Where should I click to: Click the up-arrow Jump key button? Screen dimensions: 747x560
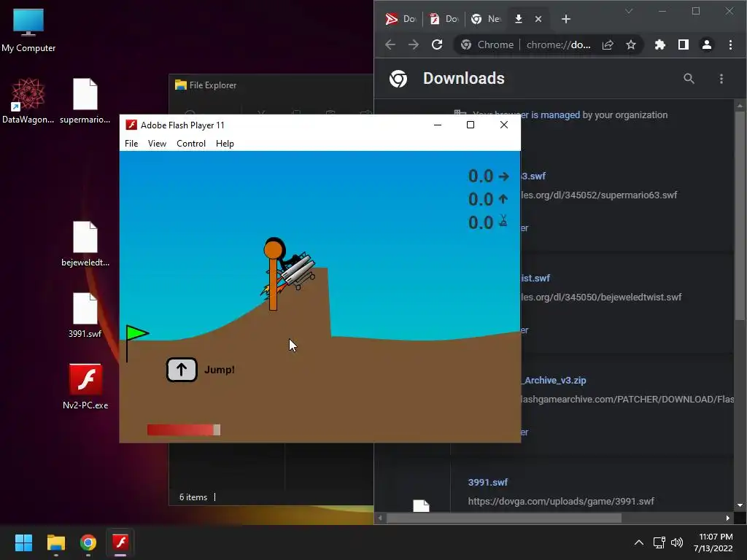click(x=182, y=370)
